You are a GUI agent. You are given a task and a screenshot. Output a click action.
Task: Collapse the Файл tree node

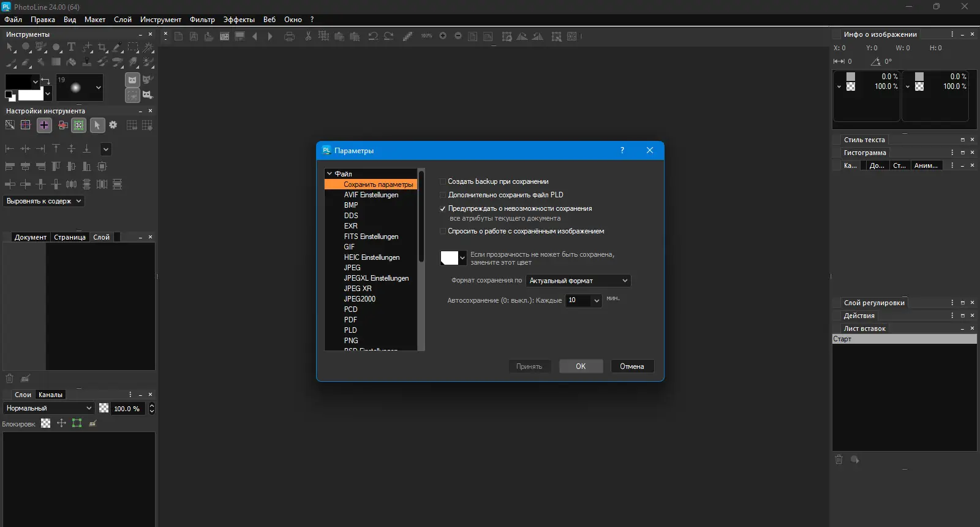tap(330, 174)
